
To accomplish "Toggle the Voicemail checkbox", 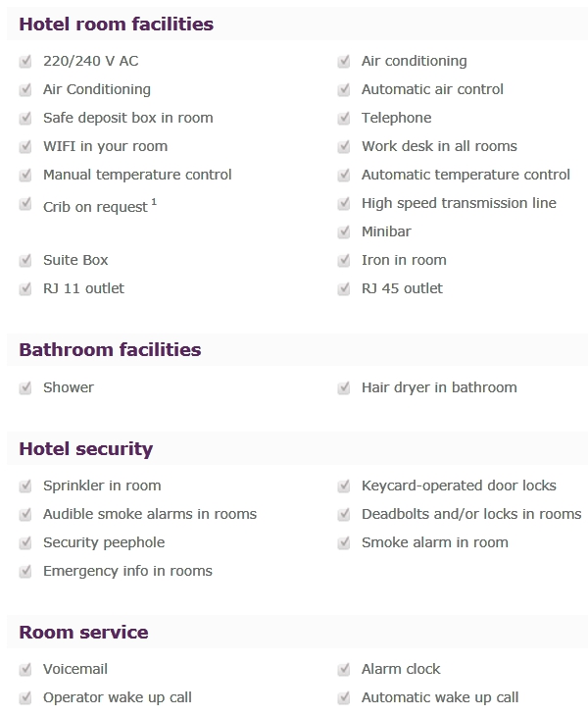I will (25, 670).
